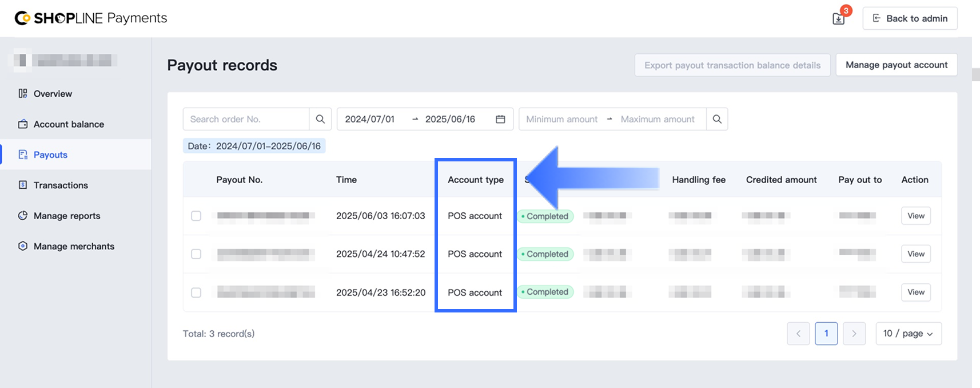Image resolution: width=980 pixels, height=388 pixels.
Task: Focus the Search order No. field
Action: (246, 119)
